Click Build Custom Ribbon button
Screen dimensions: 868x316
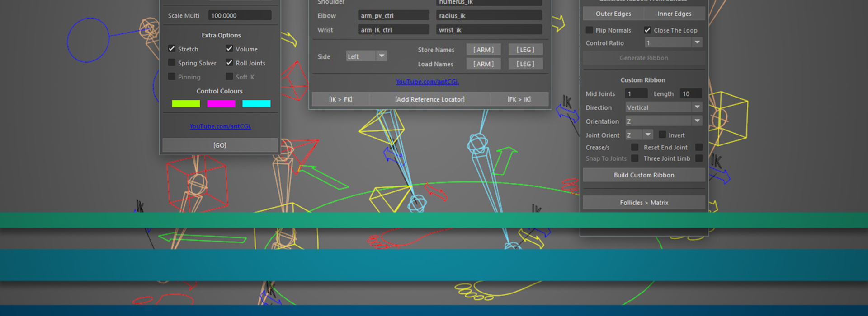pyautogui.click(x=644, y=175)
